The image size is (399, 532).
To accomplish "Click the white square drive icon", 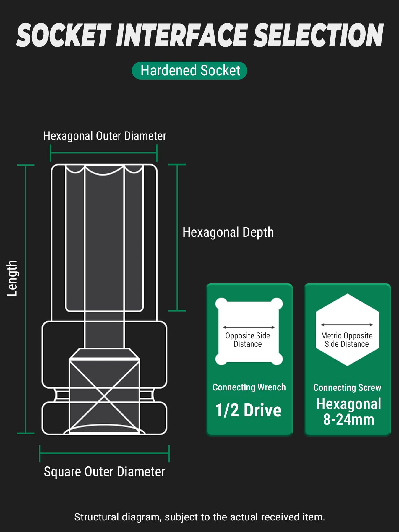I will point(249,331).
